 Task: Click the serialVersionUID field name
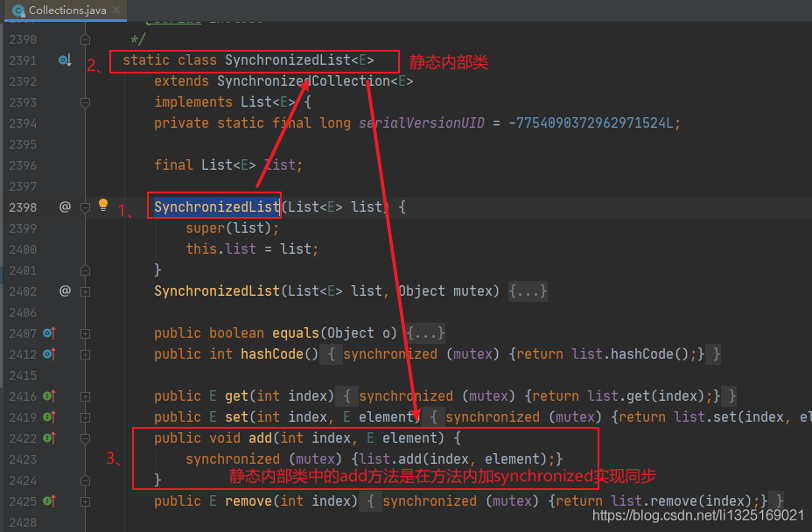422,123
